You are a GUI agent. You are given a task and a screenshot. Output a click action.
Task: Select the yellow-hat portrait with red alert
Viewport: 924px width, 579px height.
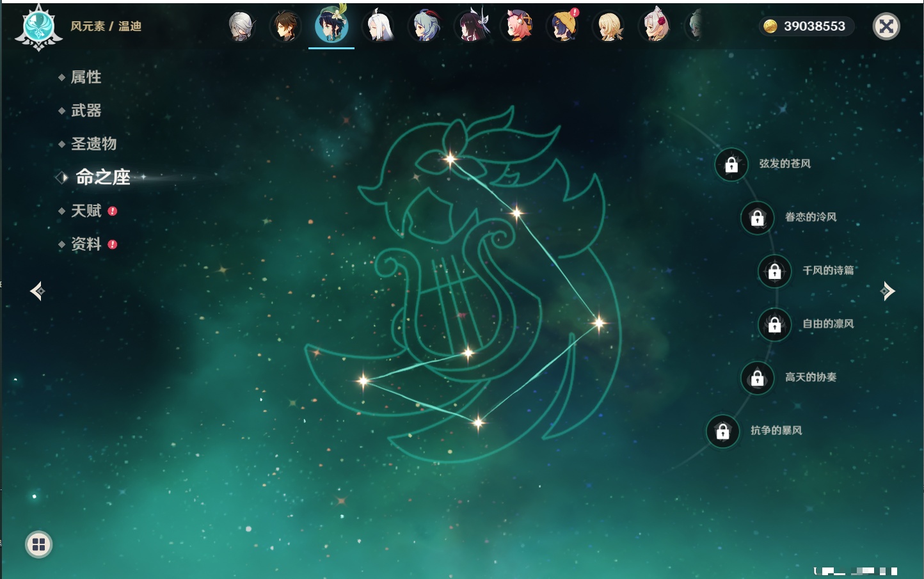click(564, 27)
